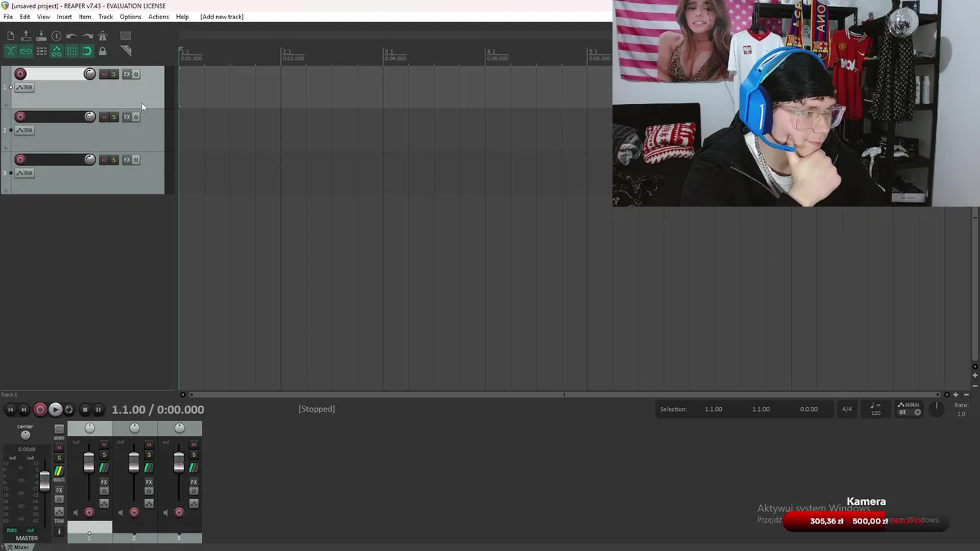This screenshot has height=551, width=980.
Task: Open the File menu
Action: pos(8,17)
